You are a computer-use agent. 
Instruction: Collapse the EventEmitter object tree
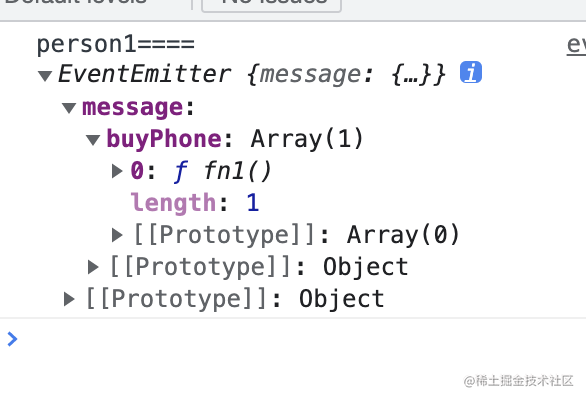tap(45, 76)
